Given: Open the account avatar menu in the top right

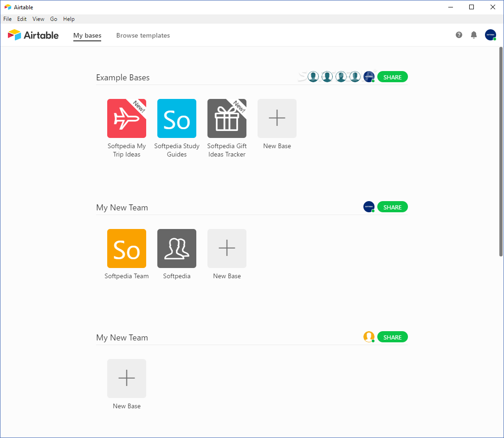Looking at the screenshot, I should 491,35.
